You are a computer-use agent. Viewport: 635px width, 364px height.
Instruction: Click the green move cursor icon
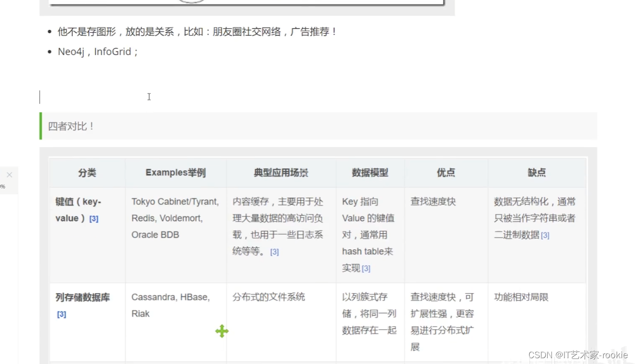[222, 331]
